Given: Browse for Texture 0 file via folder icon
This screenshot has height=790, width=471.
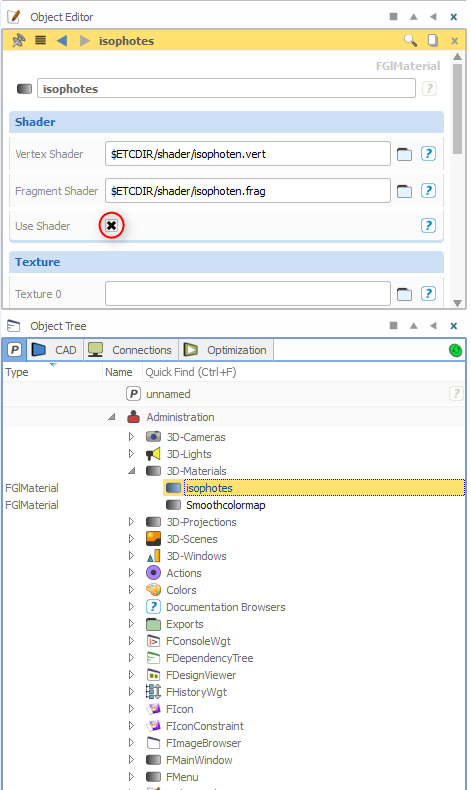Looking at the screenshot, I should [404, 294].
